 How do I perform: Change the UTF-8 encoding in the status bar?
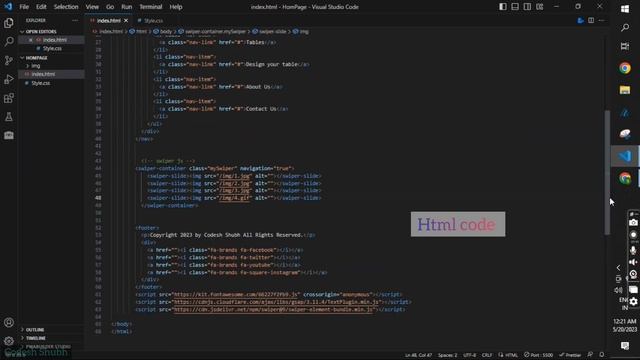469,355
